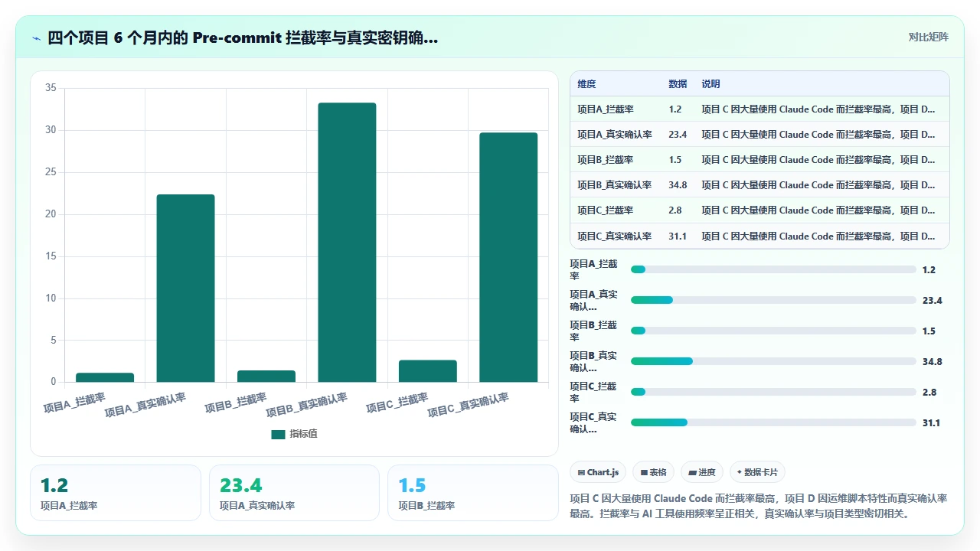Toggle the 指标值 legend swatch
This screenshot has width=980, height=551.
click(x=278, y=434)
